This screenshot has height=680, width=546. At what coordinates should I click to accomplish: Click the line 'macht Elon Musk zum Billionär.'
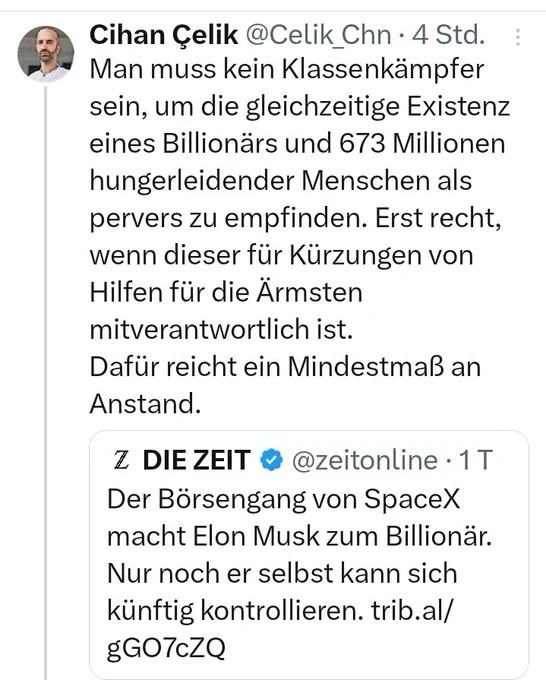pyautogui.click(x=299, y=536)
